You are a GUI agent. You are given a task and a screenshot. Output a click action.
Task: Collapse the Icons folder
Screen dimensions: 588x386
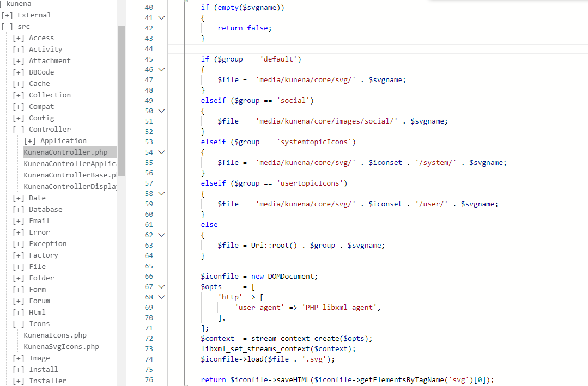19,324
